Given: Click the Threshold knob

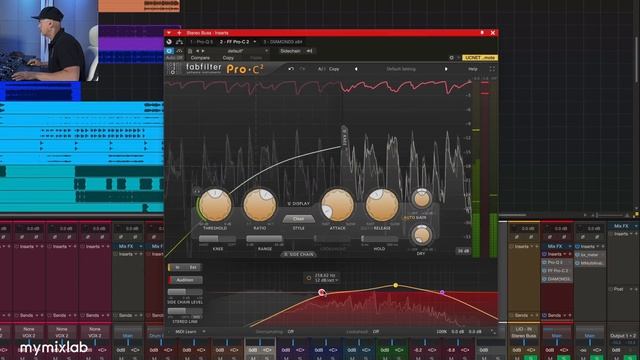Looking at the screenshot, I should [x=215, y=205].
